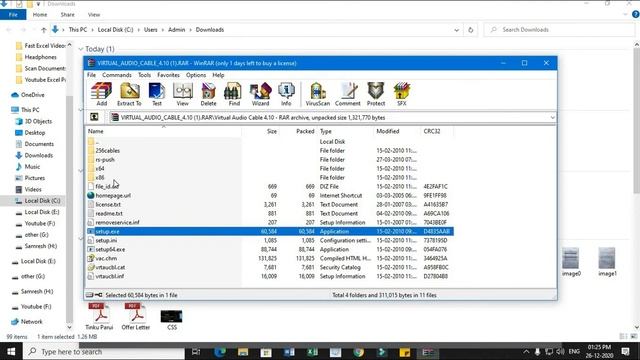The width and height of the screenshot is (640, 360).
Task: Switch to Explorer Home ribbon tab
Action: (x=40, y=15)
